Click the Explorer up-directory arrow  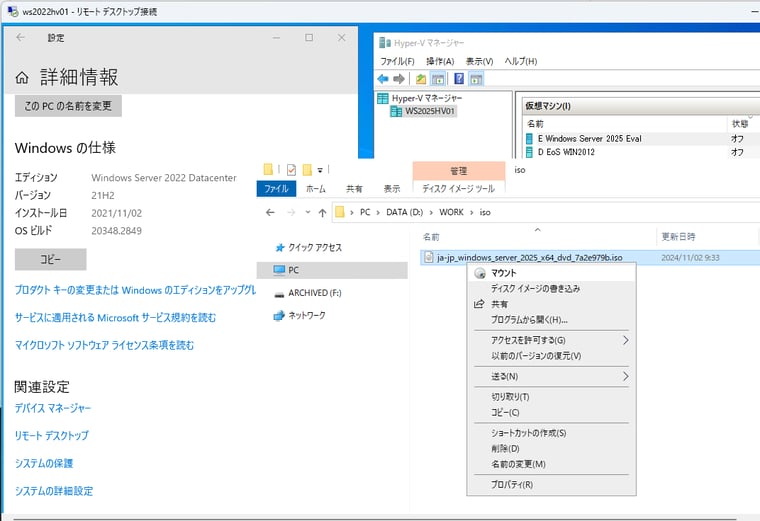click(x=322, y=212)
